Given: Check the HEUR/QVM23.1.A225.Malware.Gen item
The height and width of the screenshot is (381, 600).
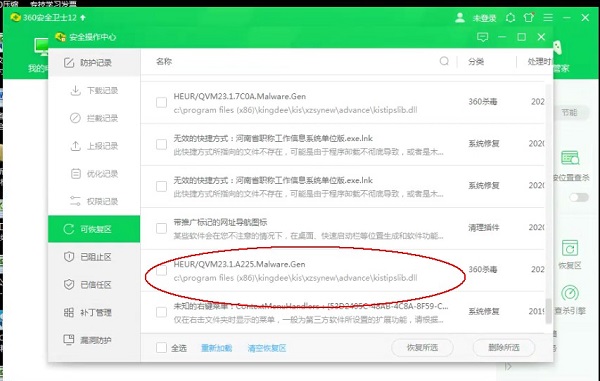Looking at the screenshot, I should coord(161,270).
